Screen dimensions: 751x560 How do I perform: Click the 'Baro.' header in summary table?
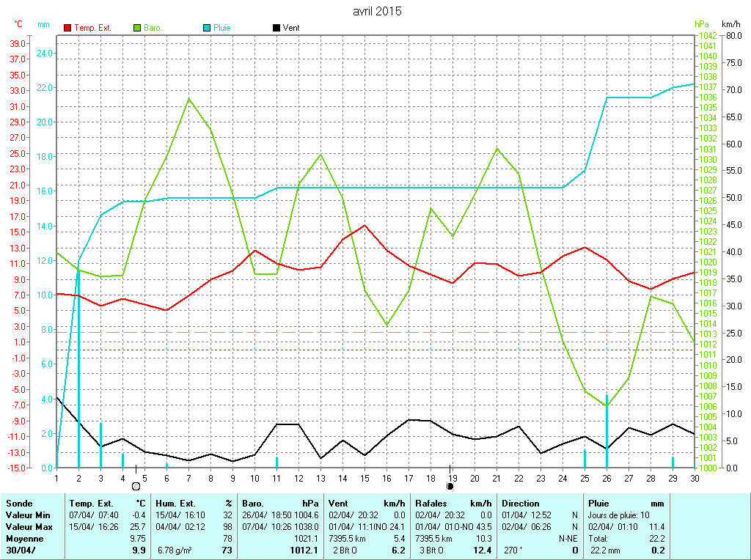point(253,504)
